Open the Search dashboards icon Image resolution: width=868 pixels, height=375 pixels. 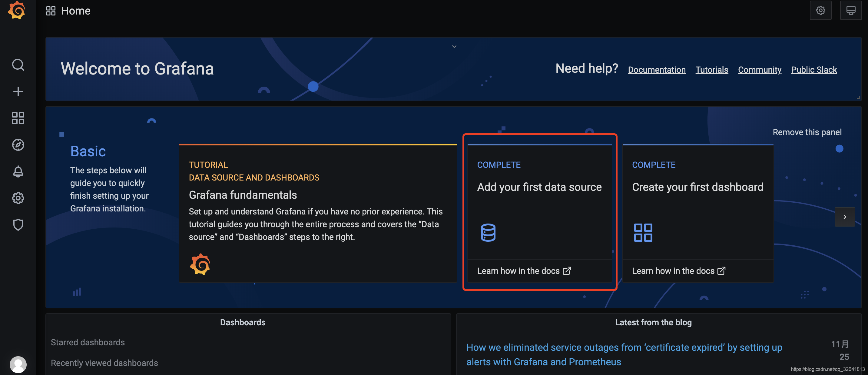tap(18, 64)
